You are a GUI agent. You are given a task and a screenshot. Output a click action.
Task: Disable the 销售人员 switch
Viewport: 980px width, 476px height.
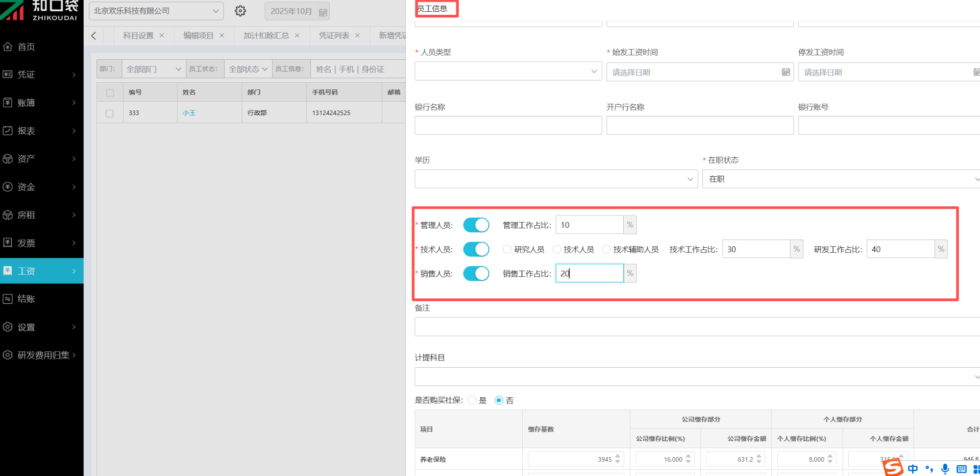(x=476, y=274)
